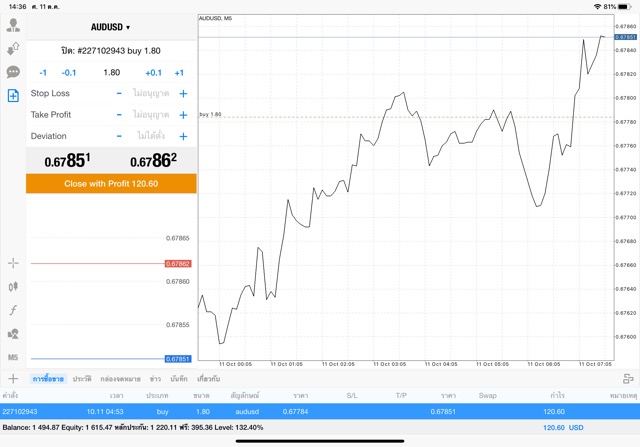This screenshot has height=447, width=640.
Task: Increase Stop Loss with plus
Action: 183,93
